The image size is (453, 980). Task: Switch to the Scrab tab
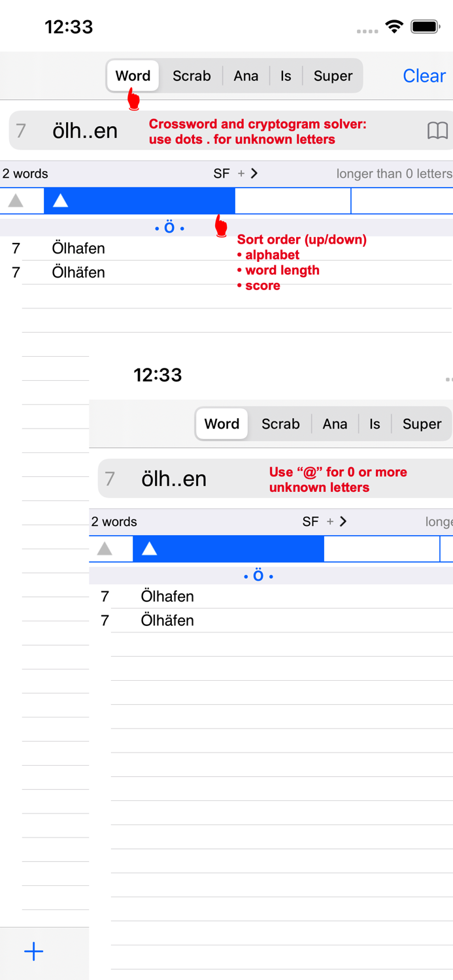coord(192,76)
